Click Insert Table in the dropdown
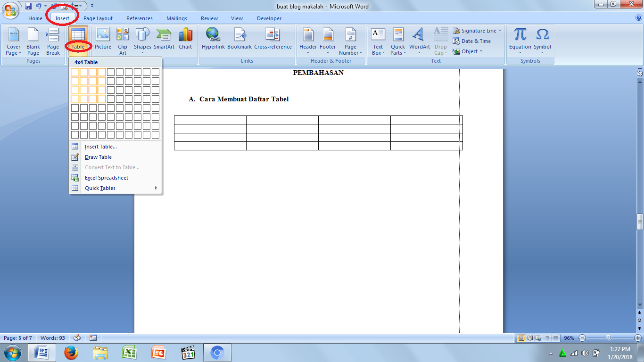Screen dimensions: 644x362 coord(100,147)
